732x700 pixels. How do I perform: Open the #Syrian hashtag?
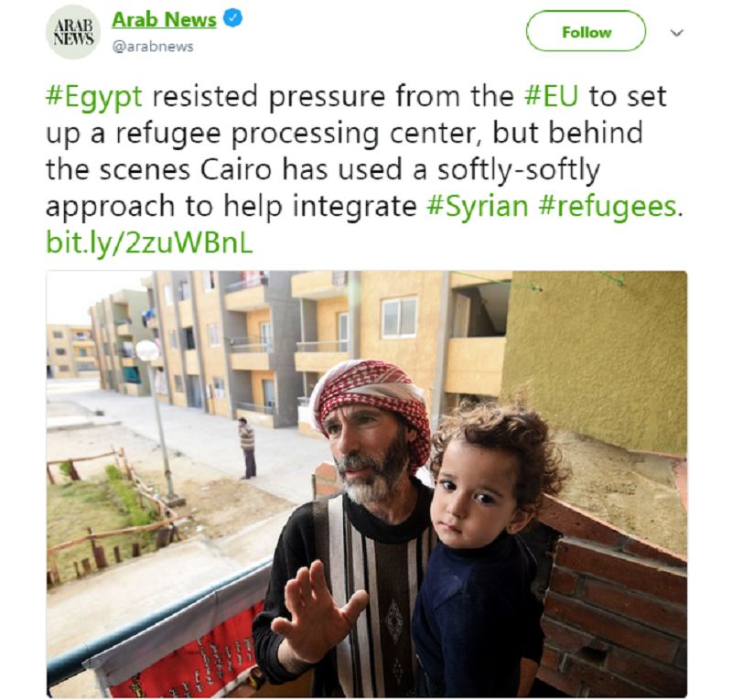point(477,207)
